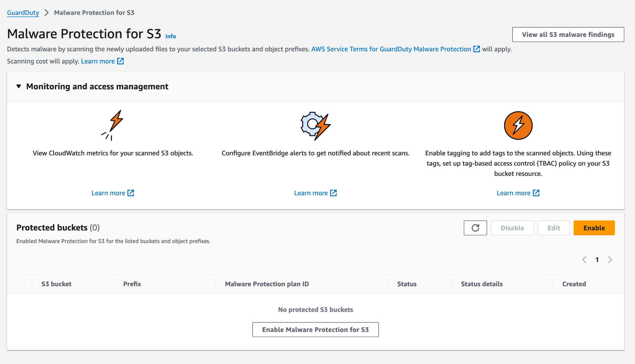Screen dimensions: 635x364
Task: Click the CloudWatch metrics lightning icon
Action: tap(113, 125)
